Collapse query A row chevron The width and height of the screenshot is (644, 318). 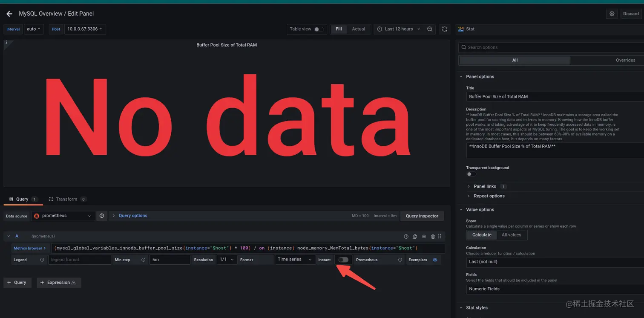(x=9, y=236)
